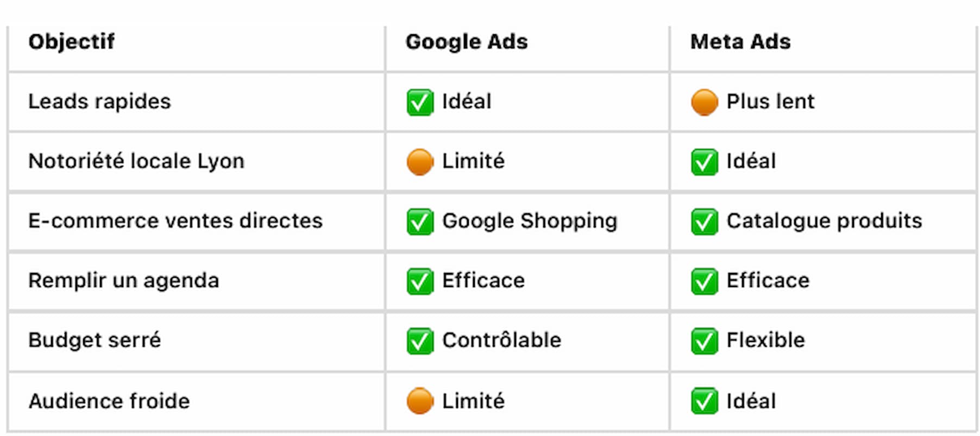Click the orange circle in the Audience froide row
Screen dimensions: 980x436
420,401
